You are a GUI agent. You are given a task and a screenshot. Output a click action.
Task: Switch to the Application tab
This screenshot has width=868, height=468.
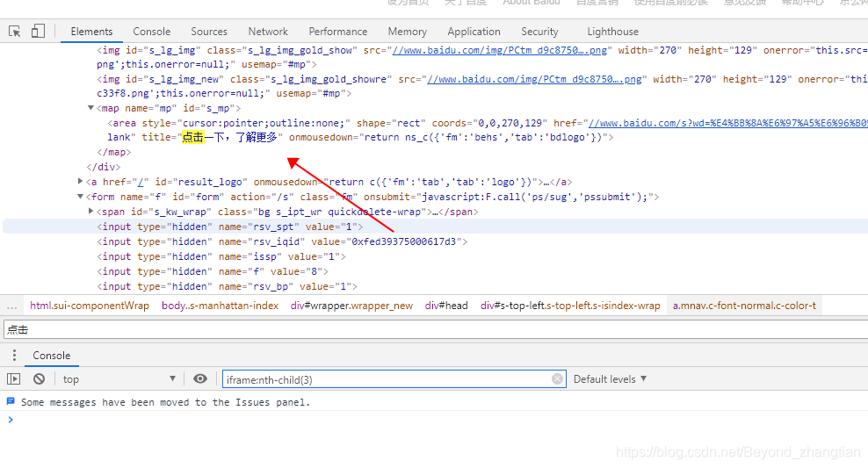[474, 32]
